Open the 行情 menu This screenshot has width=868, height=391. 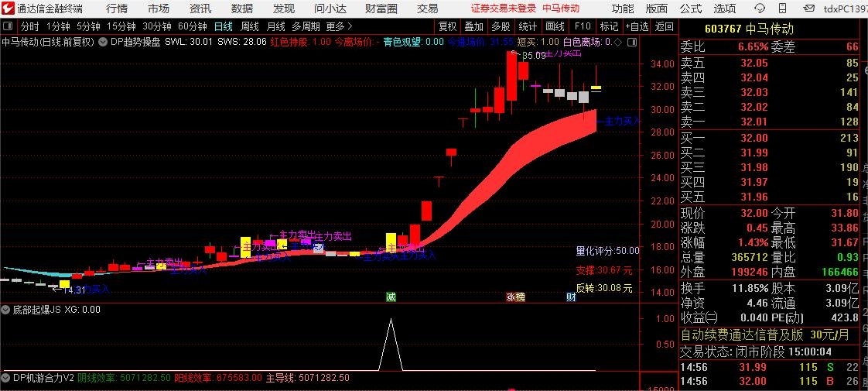click(117, 9)
